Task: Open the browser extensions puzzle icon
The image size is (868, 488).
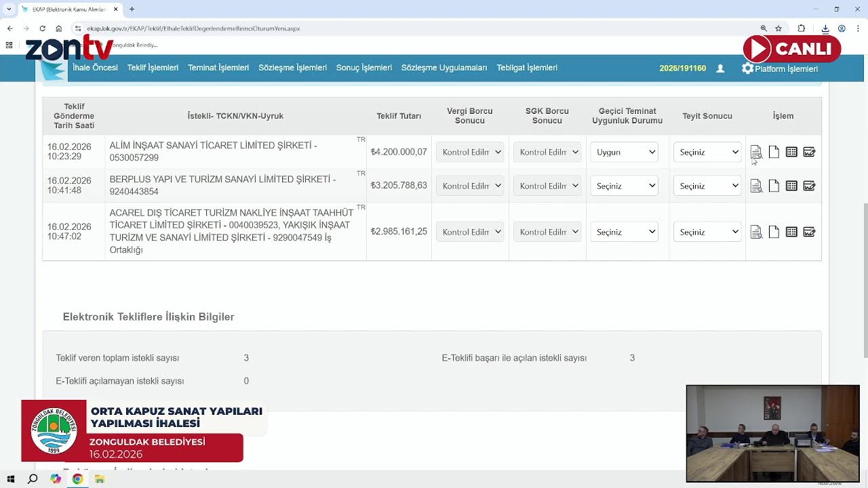Action: 802,28
